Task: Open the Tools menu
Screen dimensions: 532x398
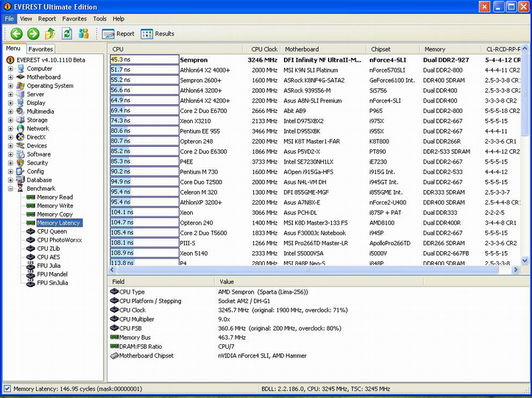Action: coord(100,19)
